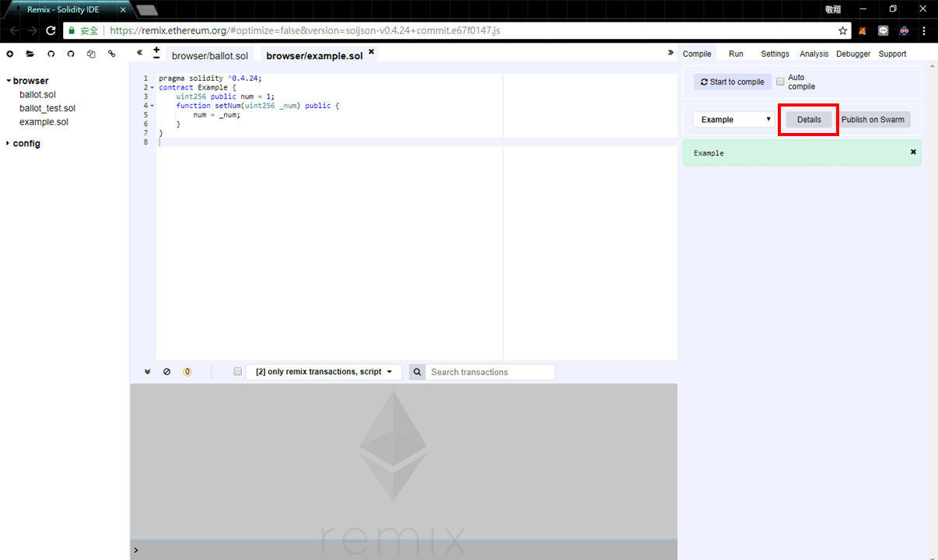Image resolution: width=938 pixels, height=560 pixels.
Task: Dismiss the green Example message box
Action: pos(913,152)
